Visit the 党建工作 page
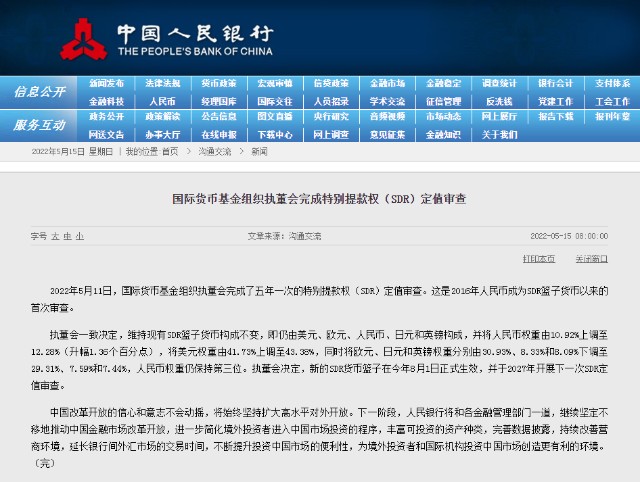The image size is (640, 482). [556, 101]
